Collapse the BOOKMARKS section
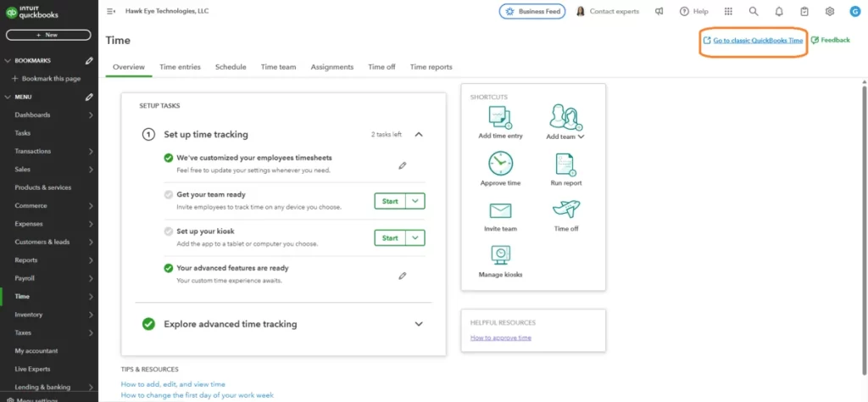 click(7, 61)
